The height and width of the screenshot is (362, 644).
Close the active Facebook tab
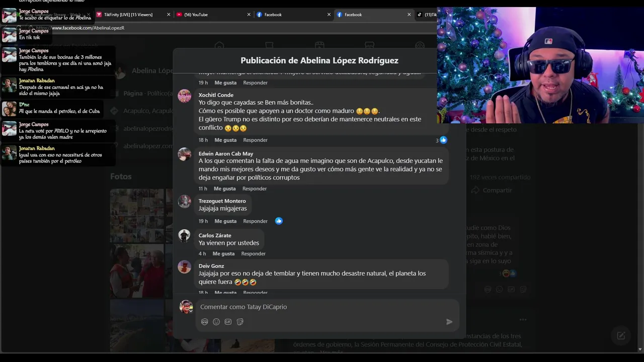tap(409, 15)
